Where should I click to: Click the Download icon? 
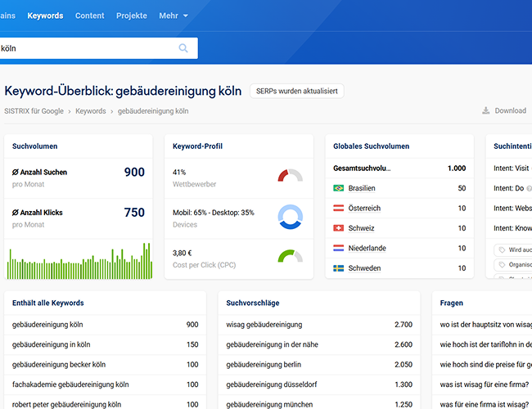(485, 111)
